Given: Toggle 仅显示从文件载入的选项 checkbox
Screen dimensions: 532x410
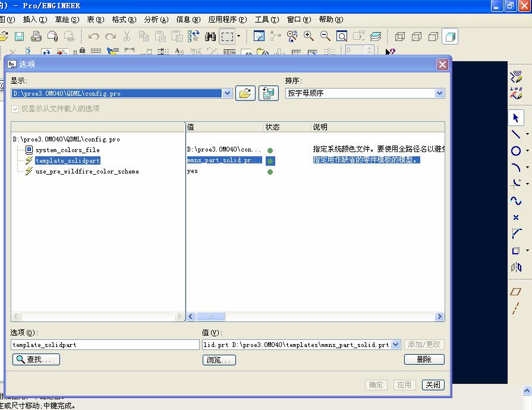Looking at the screenshot, I should coord(15,109).
